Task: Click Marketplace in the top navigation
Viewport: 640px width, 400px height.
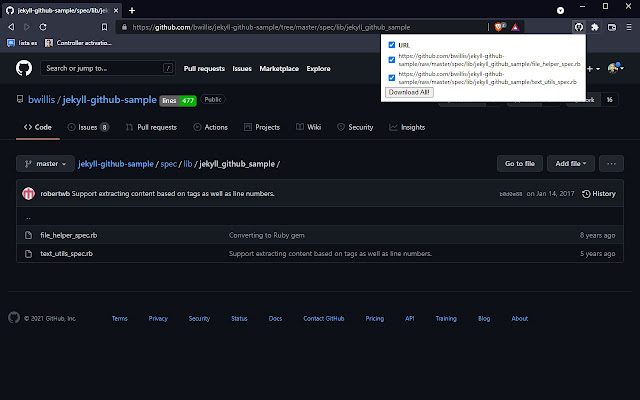Action: (279, 69)
